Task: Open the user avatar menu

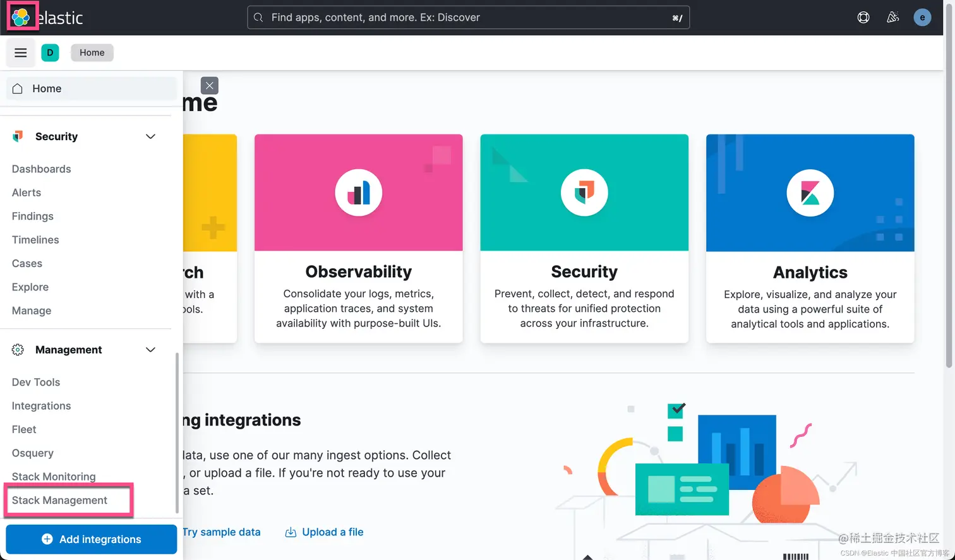Action: point(922,18)
